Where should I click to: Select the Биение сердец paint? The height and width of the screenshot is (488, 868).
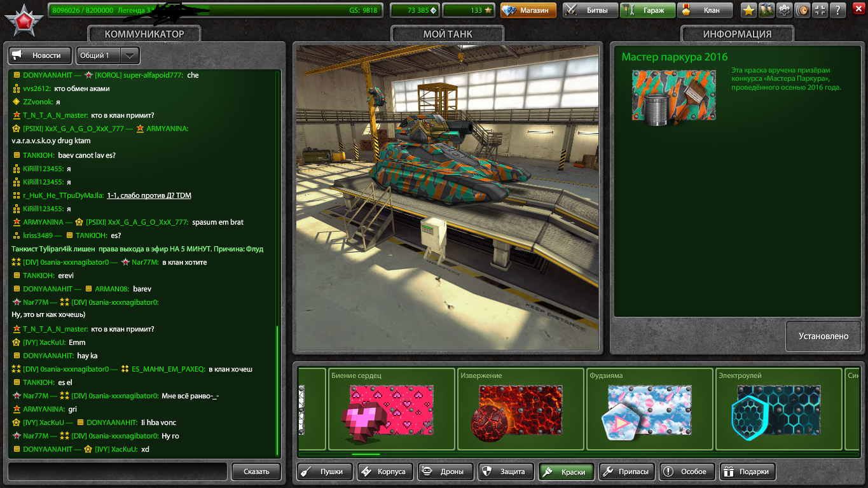(392, 409)
